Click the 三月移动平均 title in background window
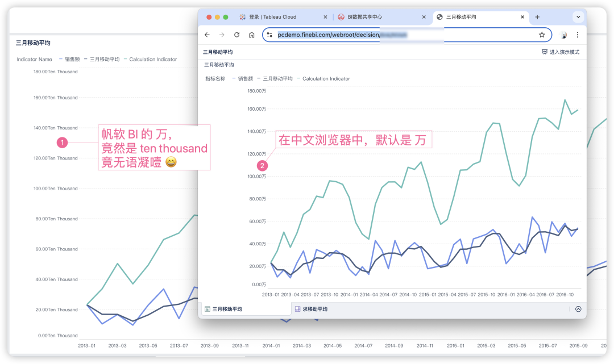 coord(33,43)
